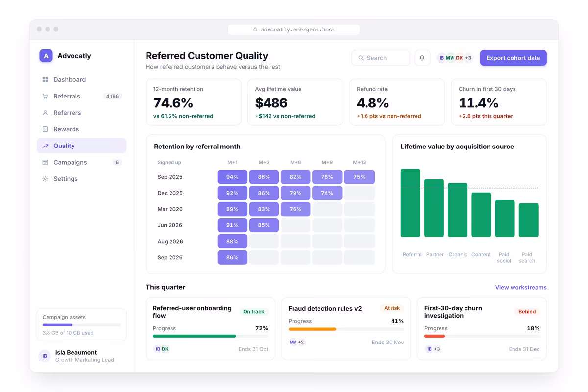
Task: Click the DK avatar on onboarding flow card
Action: click(x=165, y=349)
